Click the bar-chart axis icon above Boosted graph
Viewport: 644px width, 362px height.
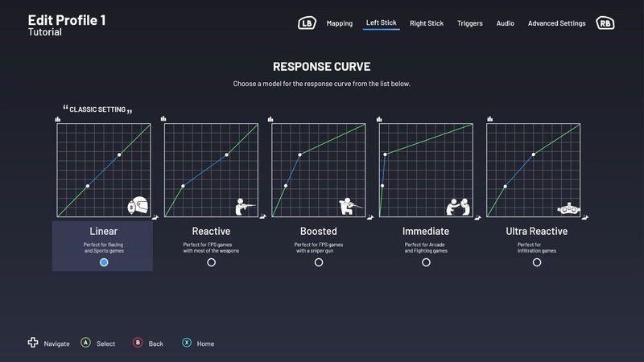pyautogui.click(x=270, y=119)
